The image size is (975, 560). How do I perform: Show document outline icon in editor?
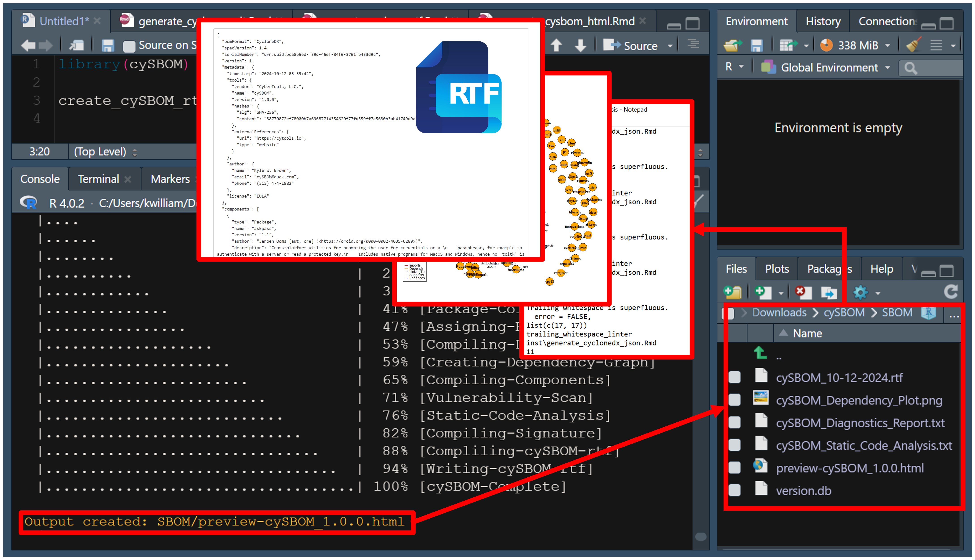point(694,44)
